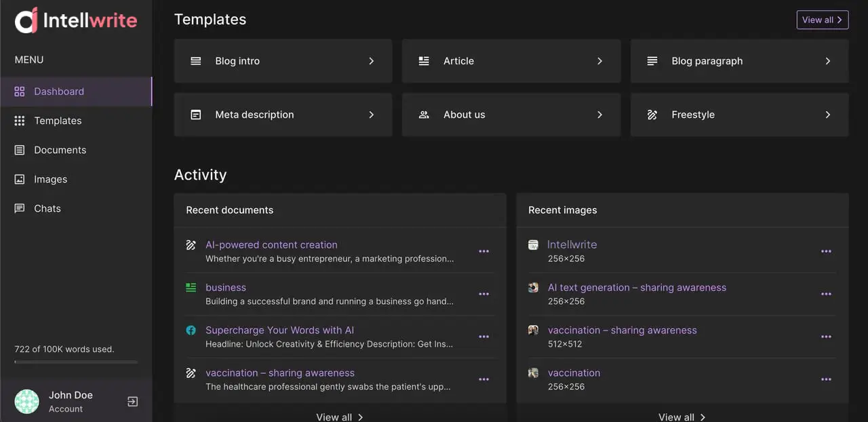This screenshot has width=868, height=422.
Task: Click View all under Recent images
Action: tap(682, 417)
